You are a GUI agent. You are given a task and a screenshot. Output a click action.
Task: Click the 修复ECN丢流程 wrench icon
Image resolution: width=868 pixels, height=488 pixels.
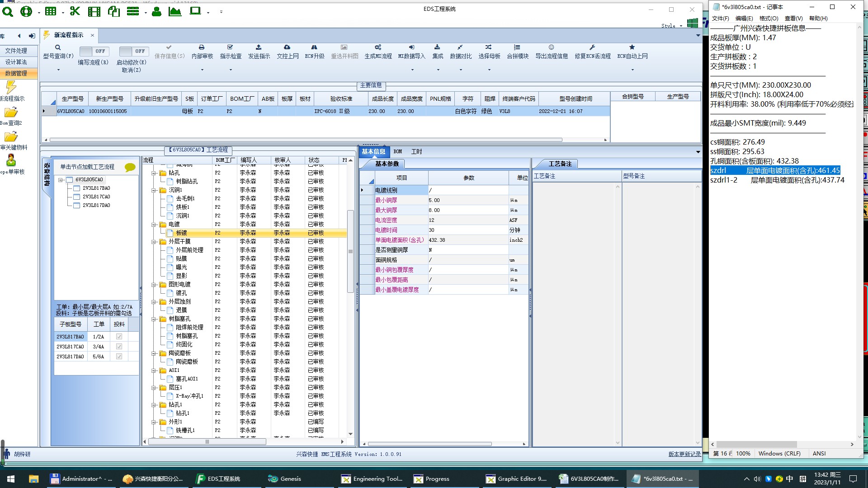click(592, 47)
